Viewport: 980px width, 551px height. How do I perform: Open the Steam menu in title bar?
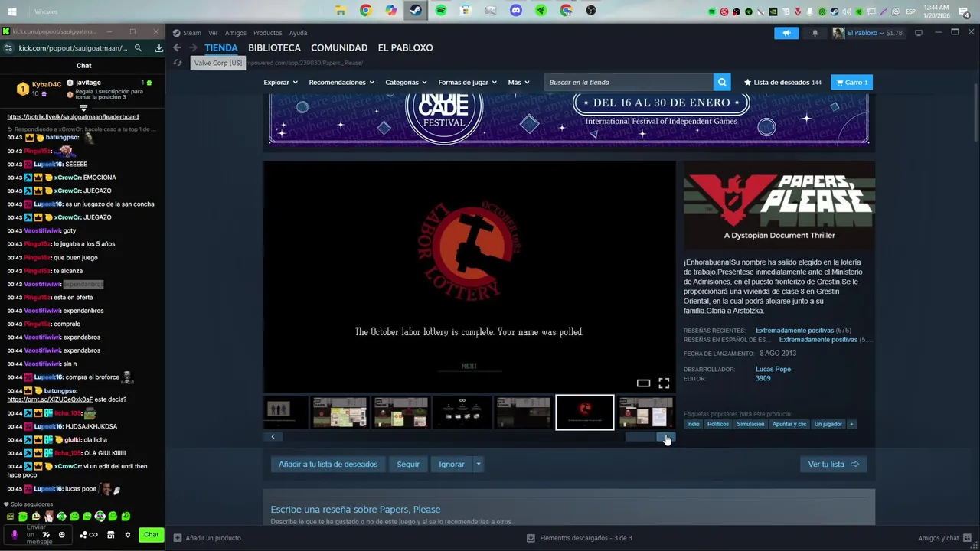coord(187,33)
